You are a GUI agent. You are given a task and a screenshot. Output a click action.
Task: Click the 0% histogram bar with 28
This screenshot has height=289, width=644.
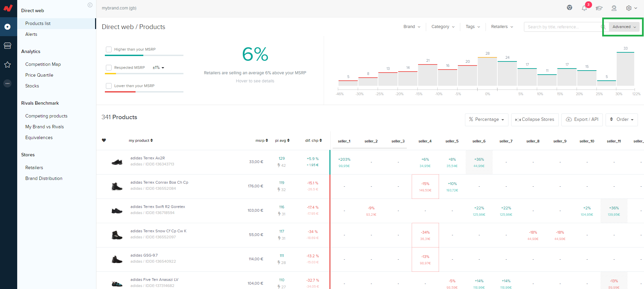pos(487,71)
